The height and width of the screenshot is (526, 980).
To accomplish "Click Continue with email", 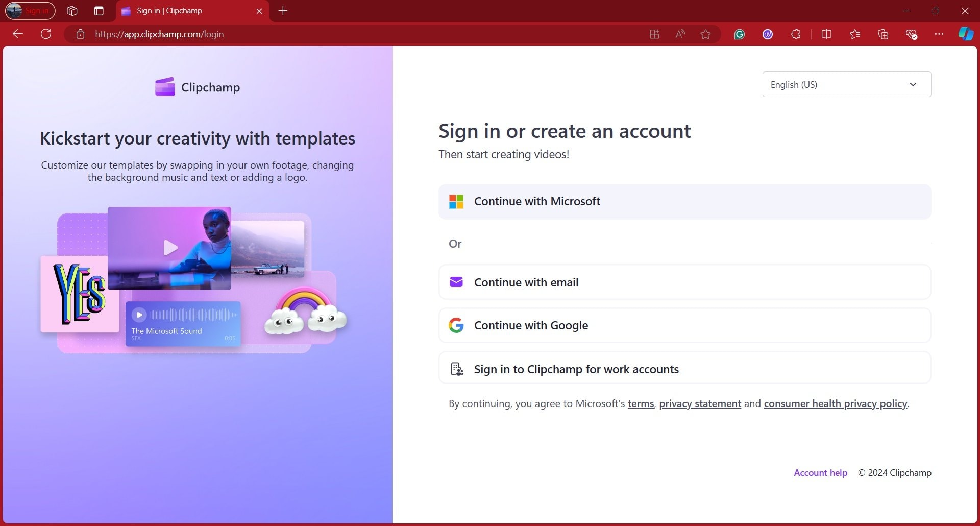I will coord(685,282).
